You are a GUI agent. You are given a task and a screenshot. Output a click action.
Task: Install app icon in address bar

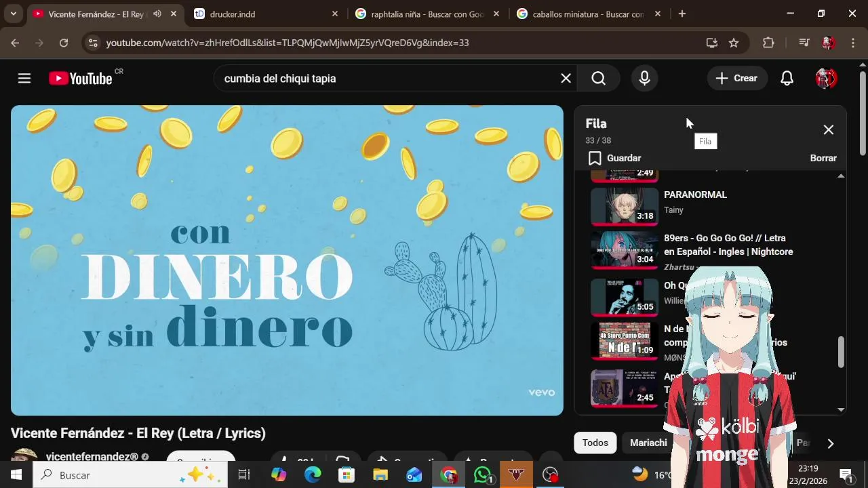(711, 43)
